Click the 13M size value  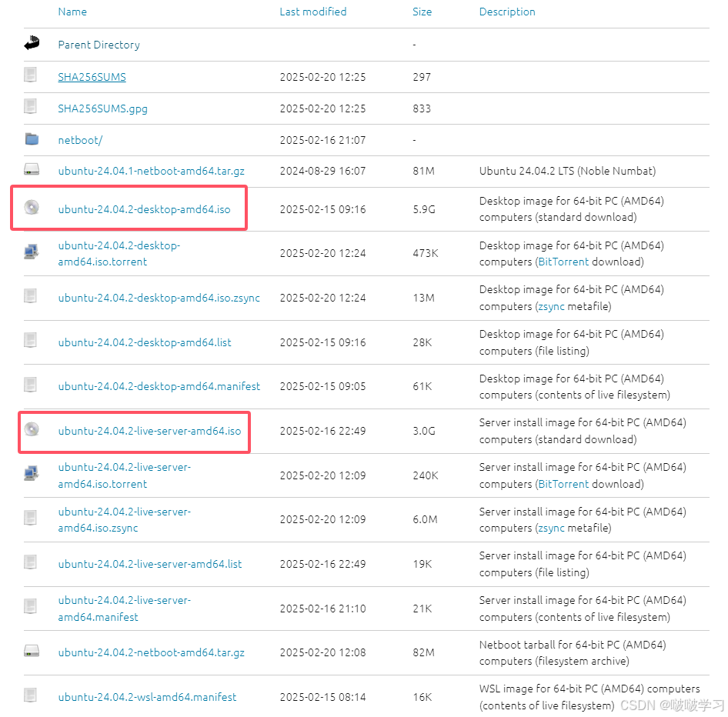click(423, 298)
